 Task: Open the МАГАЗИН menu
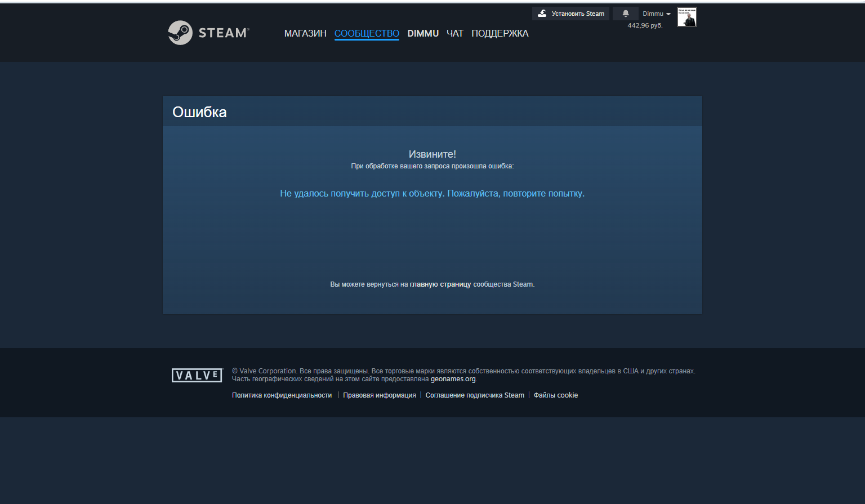pos(305,33)
